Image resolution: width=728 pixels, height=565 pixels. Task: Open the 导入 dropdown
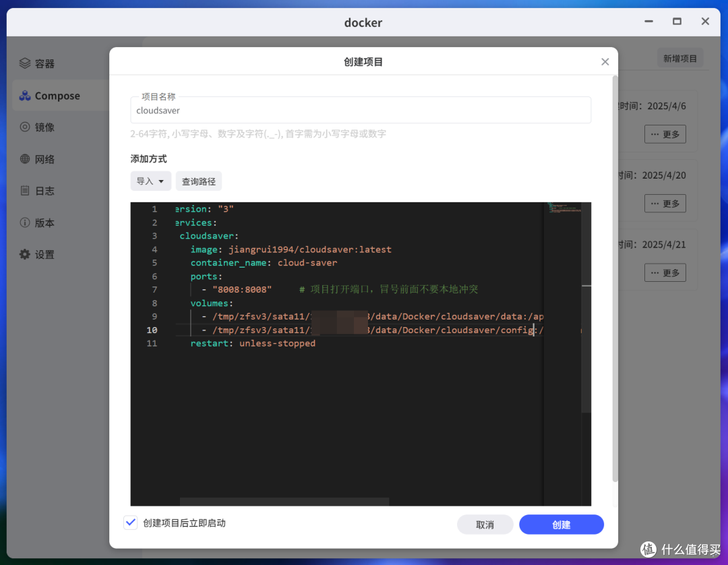point(150,181)
